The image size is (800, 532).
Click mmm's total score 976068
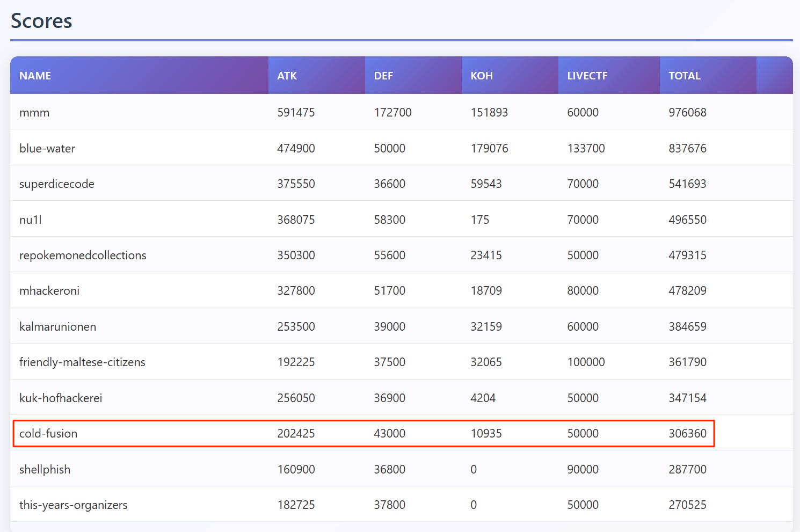687,113
